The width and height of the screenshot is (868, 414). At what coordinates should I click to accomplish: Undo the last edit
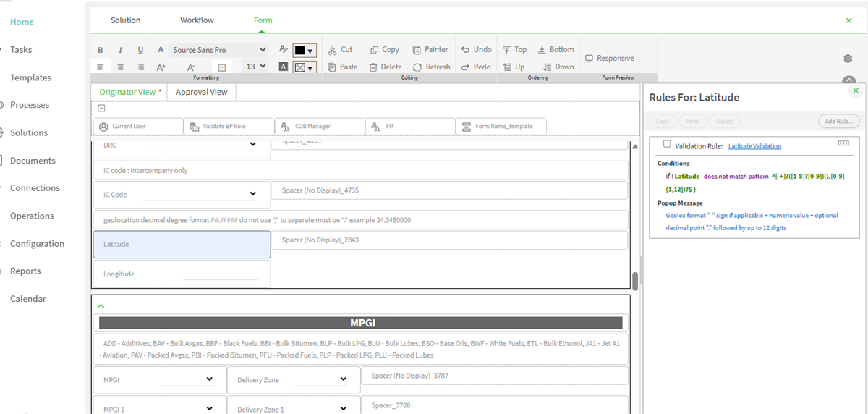(x=476, y=50)
